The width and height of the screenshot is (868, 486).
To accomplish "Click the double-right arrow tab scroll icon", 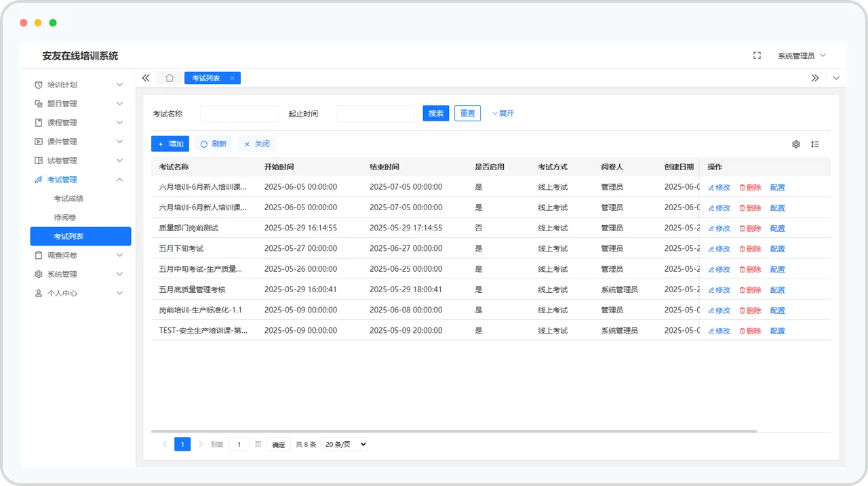I will pos(815,78).
